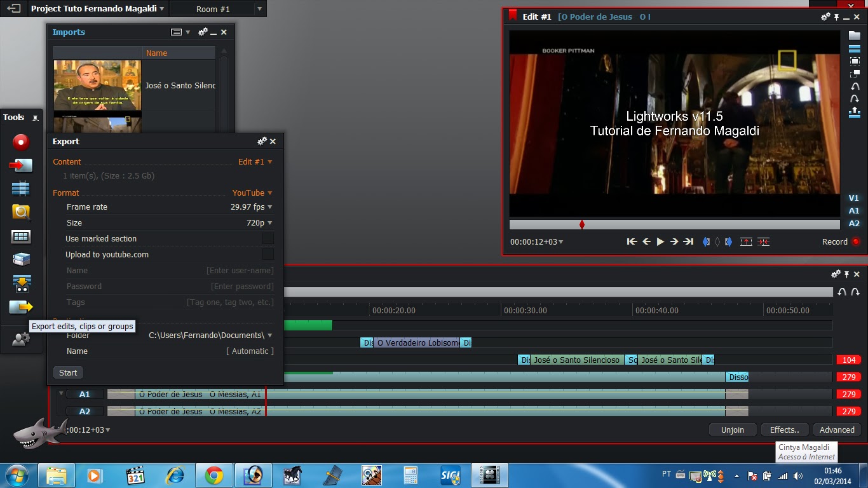This screenshot has height=488, width=868.
Task: Open the grid-view bin tool in Tools
Action: [21, 237]
